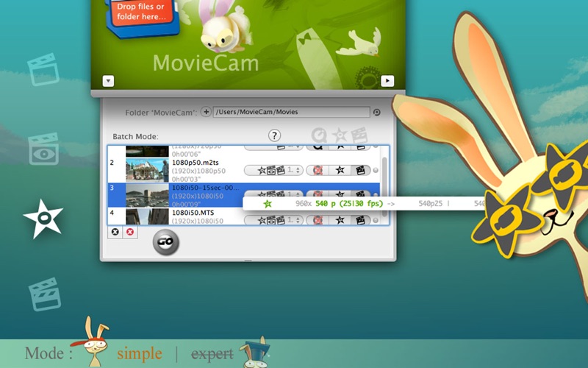Click file name '1080i50.MTS'

193,213
